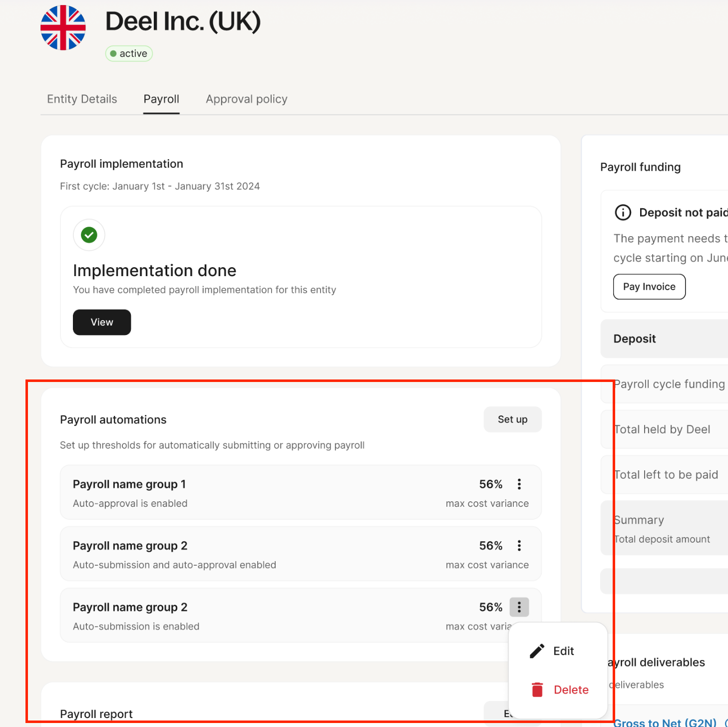Select the Payroll name group 1 row
728x727 pixels.
point(250,492)
